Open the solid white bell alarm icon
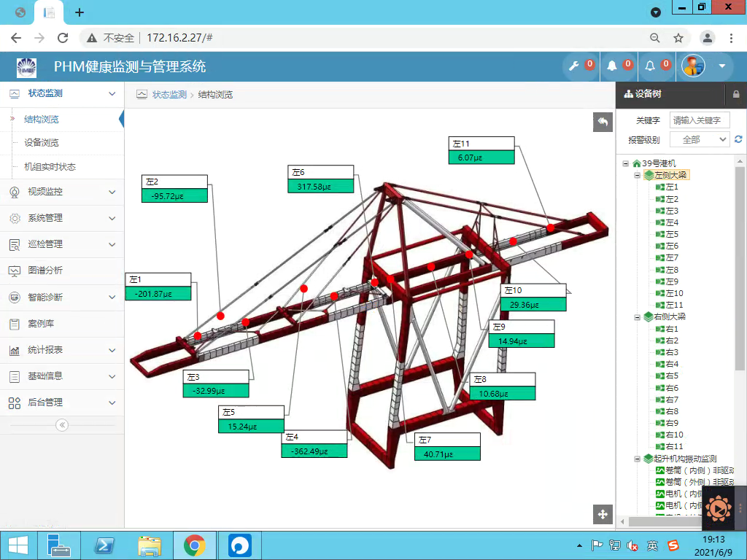 [x=612, y=66]
